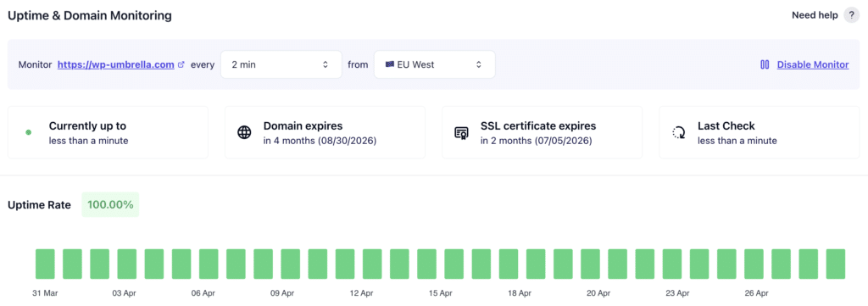Viewport: 868px width, 306px height.
Task: Click the Need help text
Action: click(815, 15)
